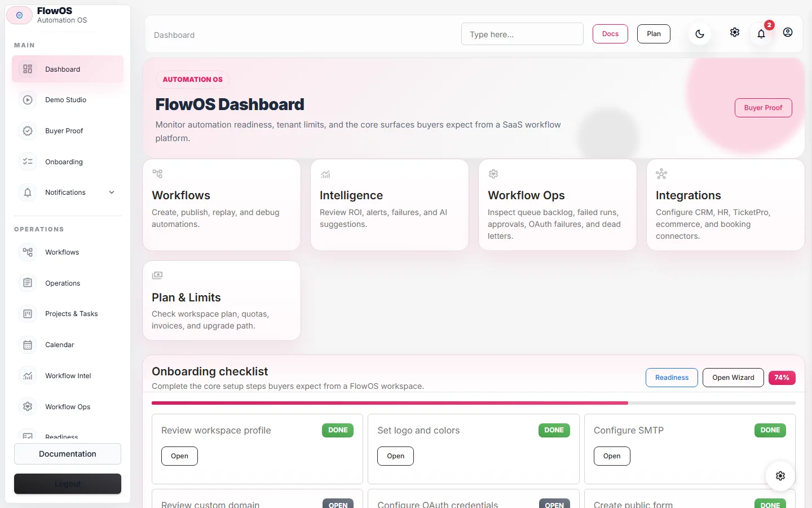Toggle dark mode with the moon icon
This screenshot has height=508, width=812.
pyautogui.click(x=700, y=34)
